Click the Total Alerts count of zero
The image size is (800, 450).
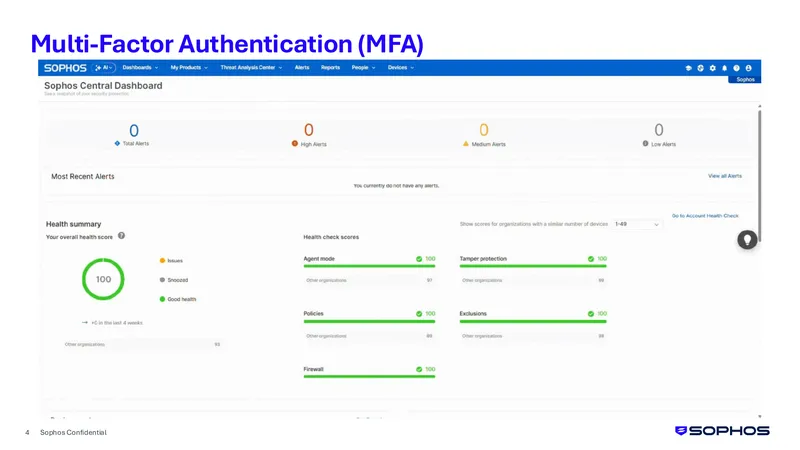pyautogui.click(x=134, y=131)
